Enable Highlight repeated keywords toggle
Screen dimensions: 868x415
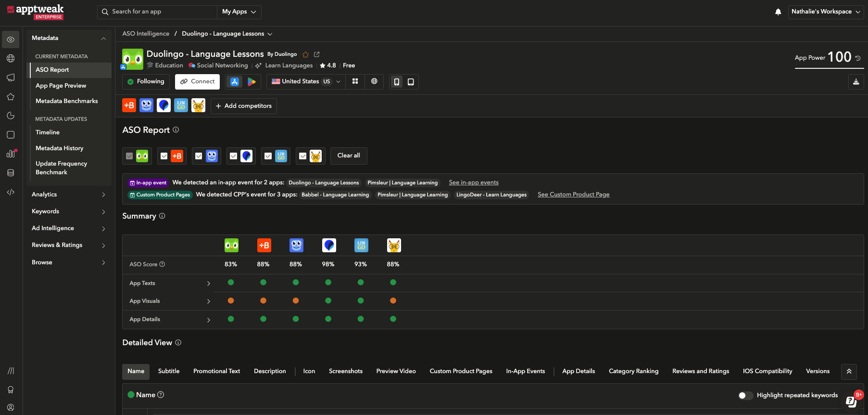tap(745, 395)
